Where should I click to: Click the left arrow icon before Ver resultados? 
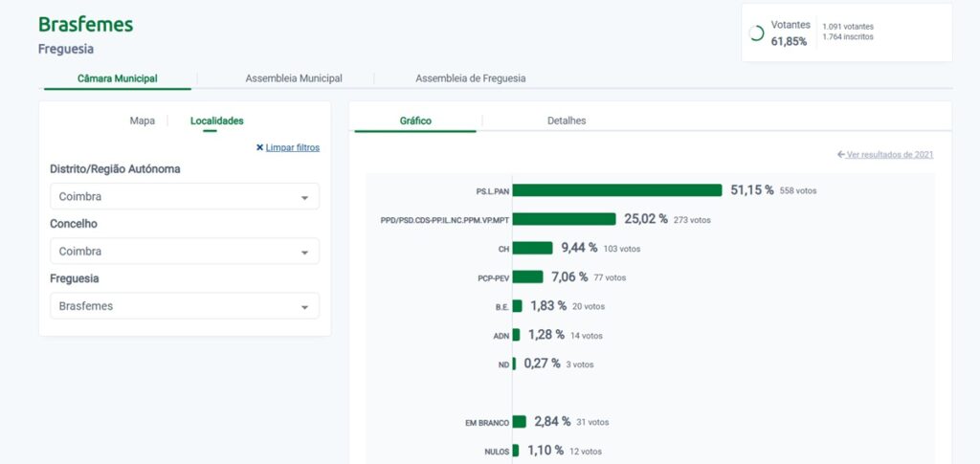pyautogui.click(x=840, y=155)
